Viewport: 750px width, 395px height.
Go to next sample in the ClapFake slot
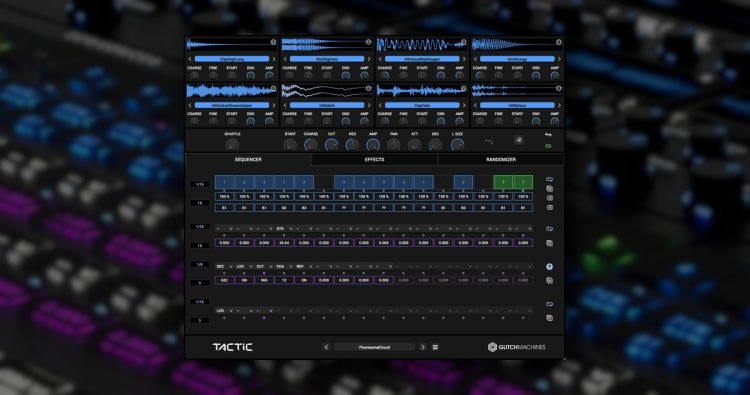[464, 105]
